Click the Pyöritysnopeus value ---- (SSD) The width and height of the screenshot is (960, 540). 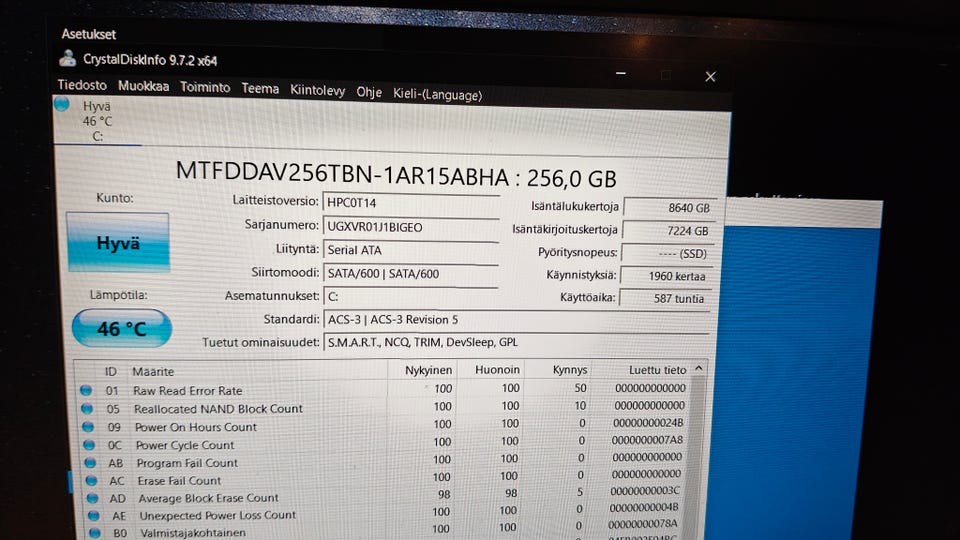(x=667, y=253)
